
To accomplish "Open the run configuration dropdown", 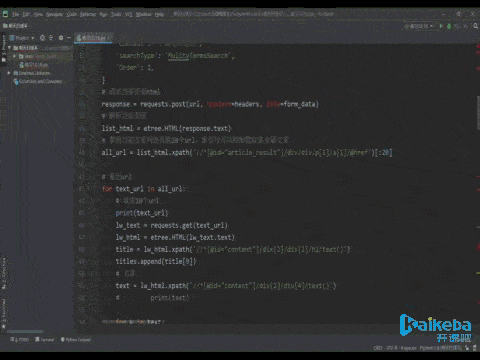I will (419, 26).
